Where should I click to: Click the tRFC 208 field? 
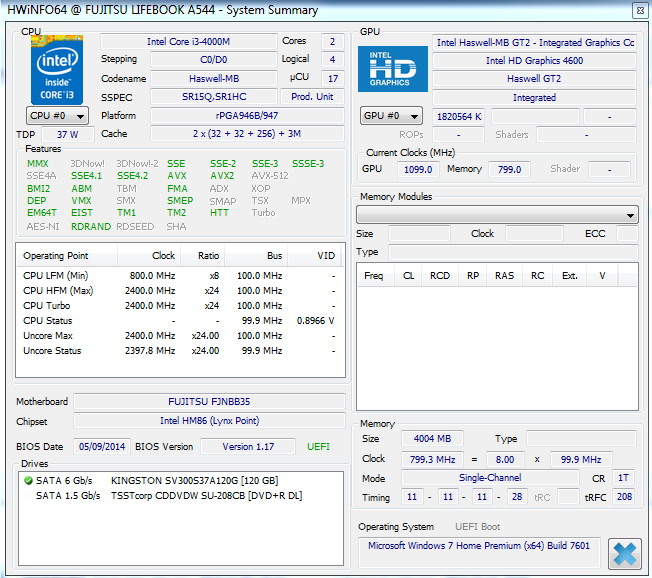623,496
